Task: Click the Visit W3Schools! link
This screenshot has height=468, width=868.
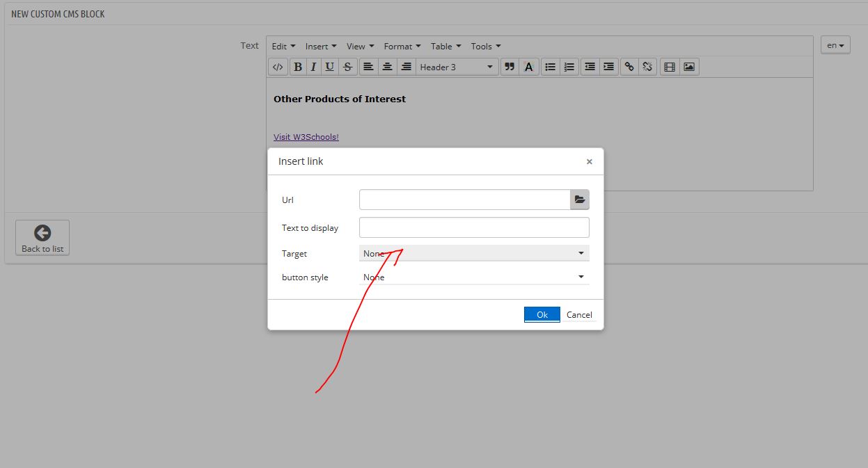Action: 306,137
